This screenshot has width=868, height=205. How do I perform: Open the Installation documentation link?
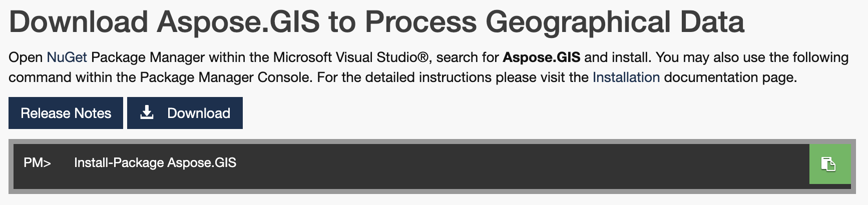(626, 77)
